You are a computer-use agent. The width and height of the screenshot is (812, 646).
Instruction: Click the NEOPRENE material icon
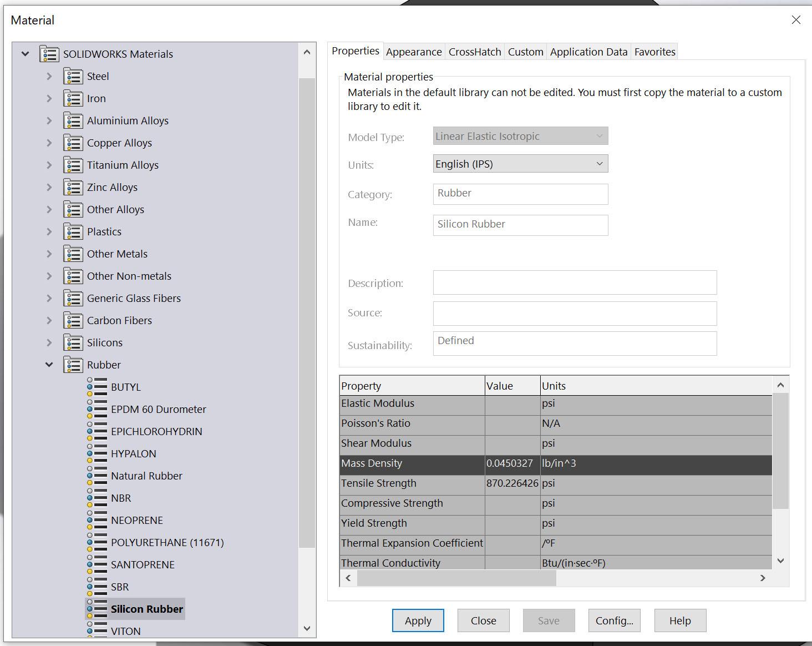click(x=97, y=520)
